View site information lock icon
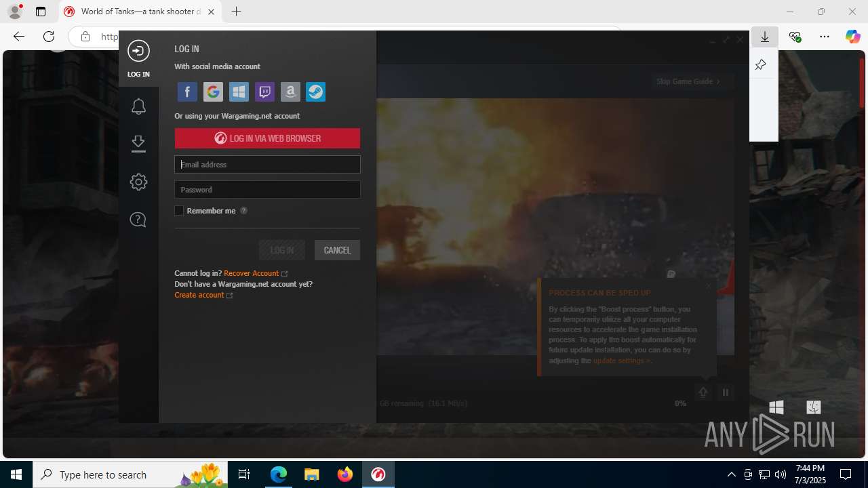868x488 pixels. point(85,37)
